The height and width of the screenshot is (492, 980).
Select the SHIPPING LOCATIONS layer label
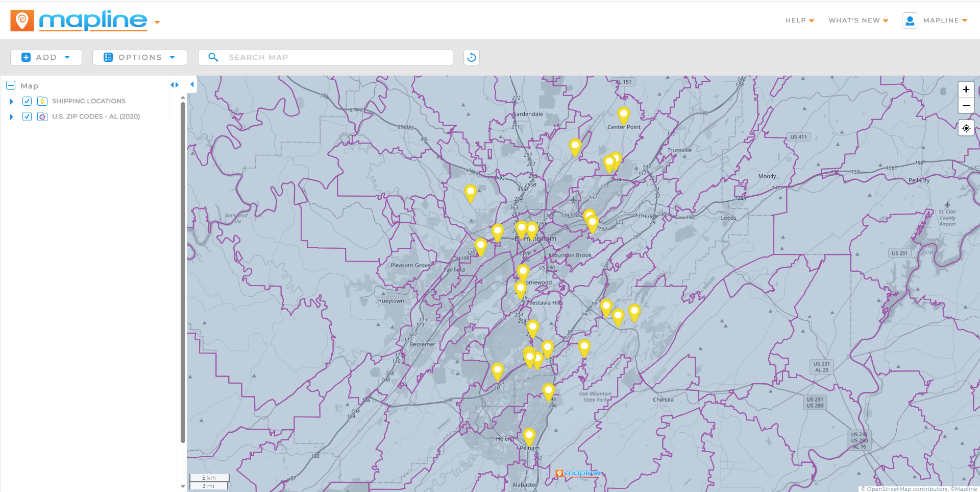pyautogui.click(x=89, y=101)
